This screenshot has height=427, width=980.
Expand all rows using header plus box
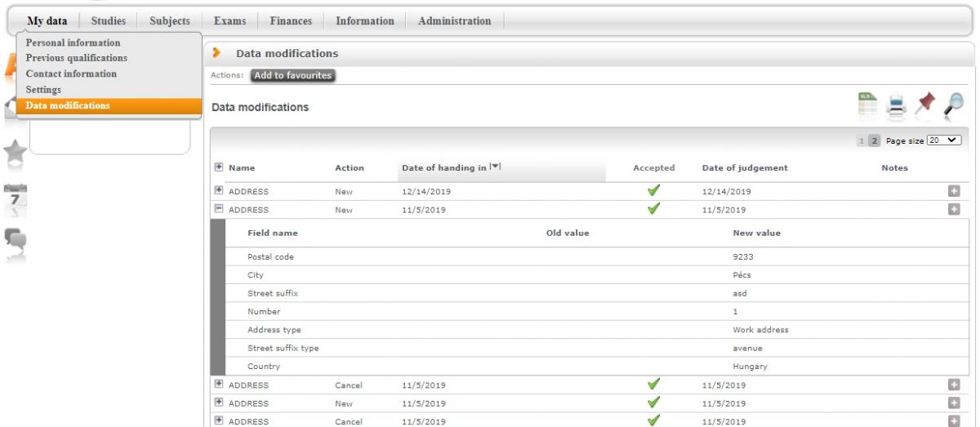(218, 167)
